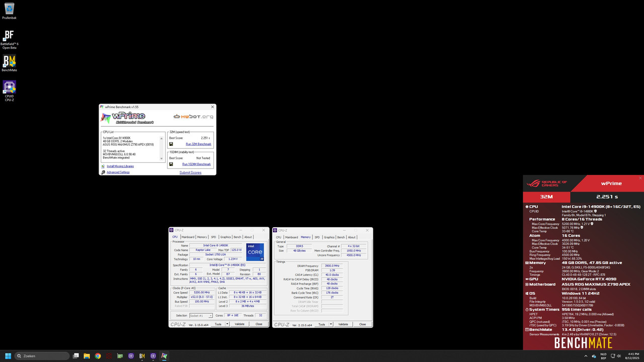644x362 pixels.
Task: Switch to Mainboard tab in left CPU-Z window
Action: pos(188,237)
